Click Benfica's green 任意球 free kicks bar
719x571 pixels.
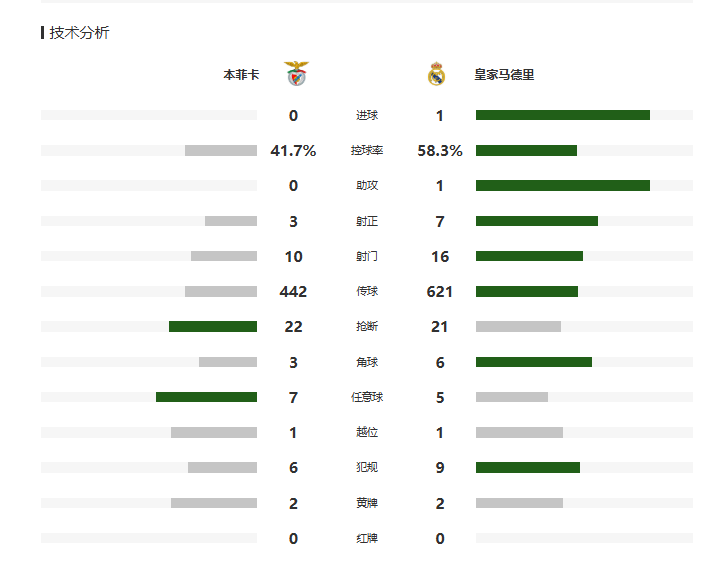pos(206,397)
